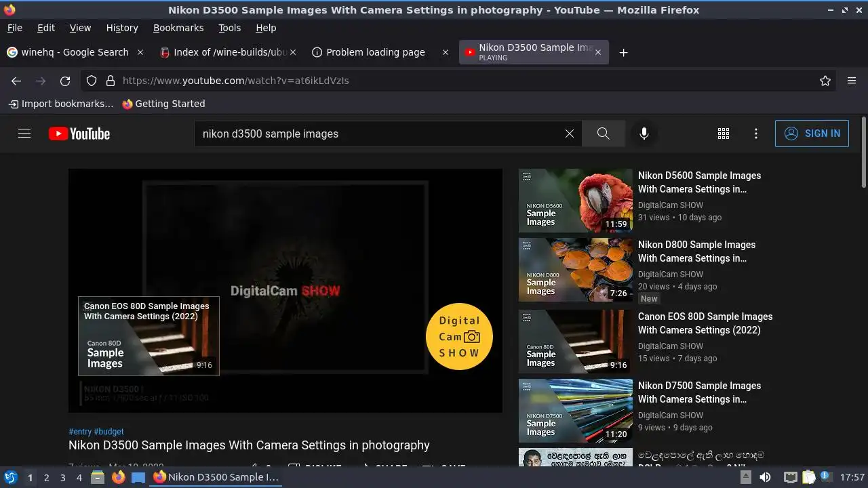Image resolution: width=868 pixels, height=488 pixels.
Task: Click the 17:57 clock
Action: (852, 477)
